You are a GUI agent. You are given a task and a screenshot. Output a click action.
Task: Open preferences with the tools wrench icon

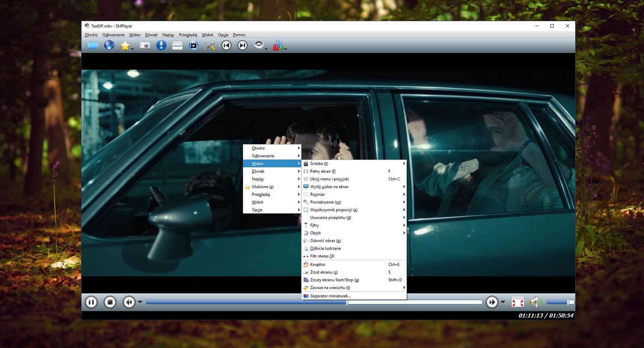(210, 46)
